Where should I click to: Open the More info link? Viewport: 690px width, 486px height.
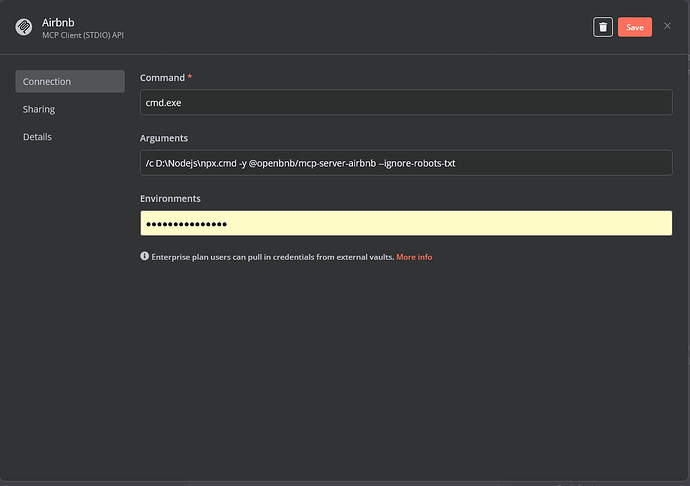pyautogui.click(x=414, y=257)
